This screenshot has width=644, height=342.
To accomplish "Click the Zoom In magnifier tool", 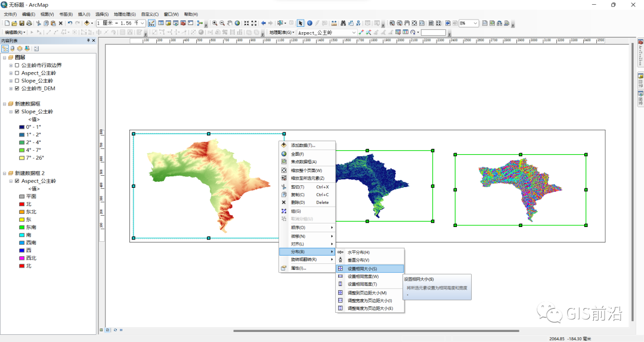I will (x=215, y=23).
